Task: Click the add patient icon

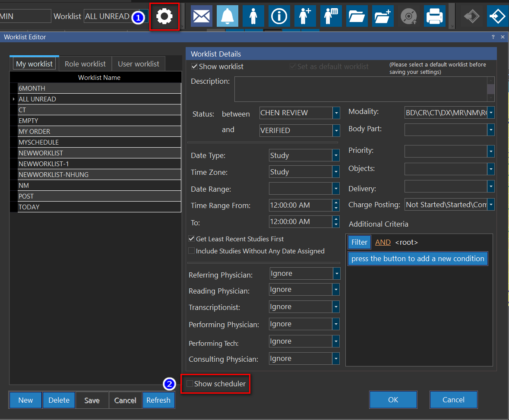Action: click(305, 16)
